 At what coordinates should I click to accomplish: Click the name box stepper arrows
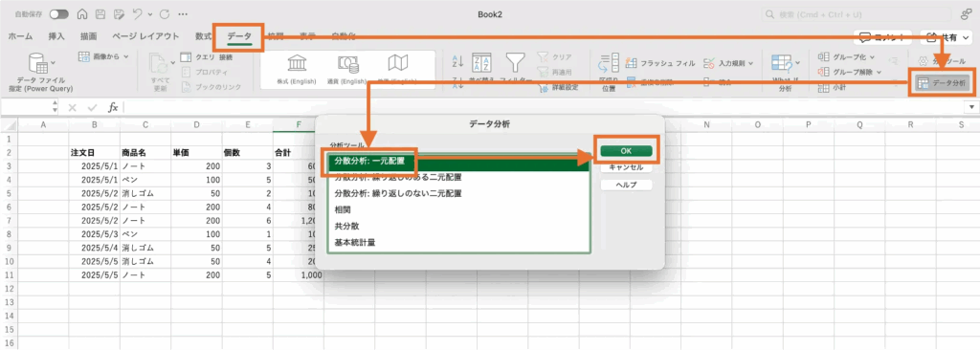pos(55,107)
